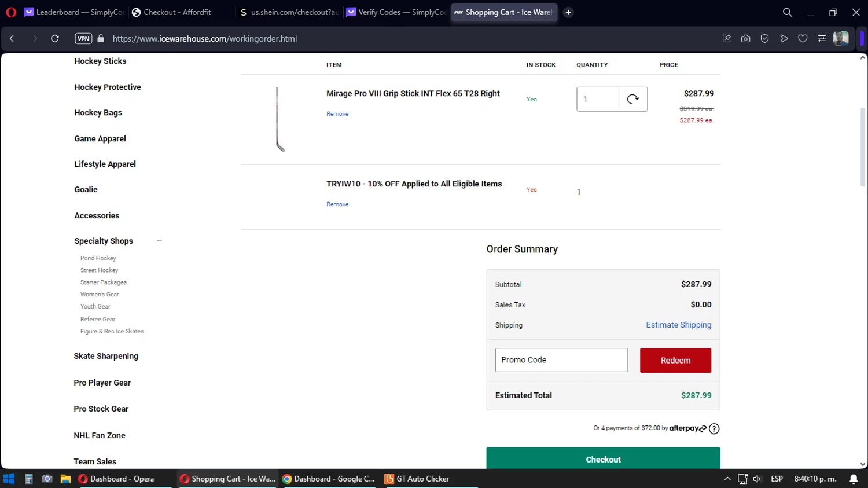Reload the current page
The image size is (868, 488).
click(x=55, y=39)
